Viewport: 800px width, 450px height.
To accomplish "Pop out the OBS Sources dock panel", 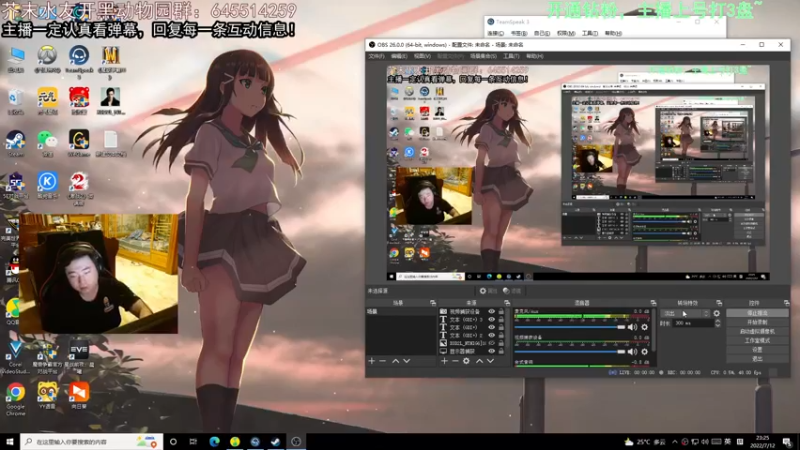I will 507,303.
